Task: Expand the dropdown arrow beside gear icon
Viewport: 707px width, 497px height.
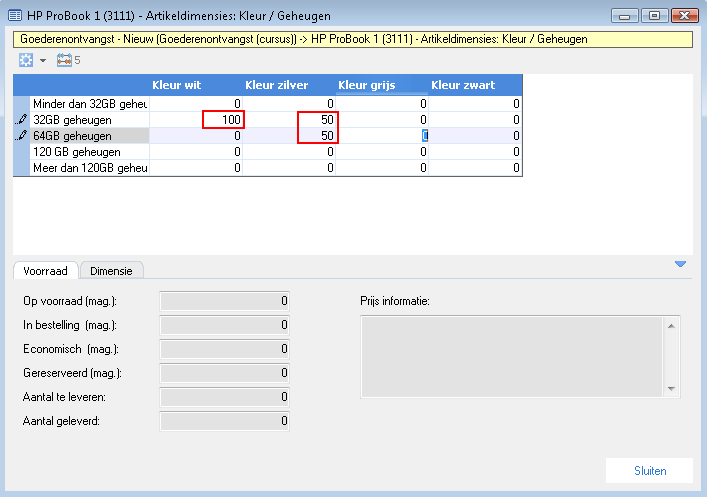Action: (x=43, y=60)
